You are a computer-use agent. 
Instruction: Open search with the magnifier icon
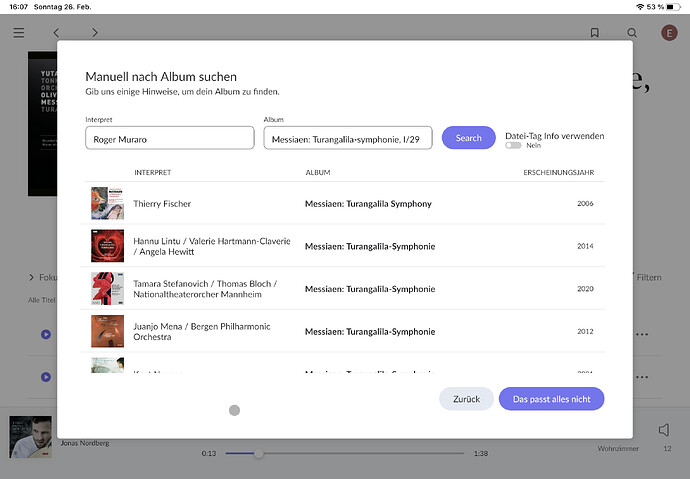[x=632, y=33]
